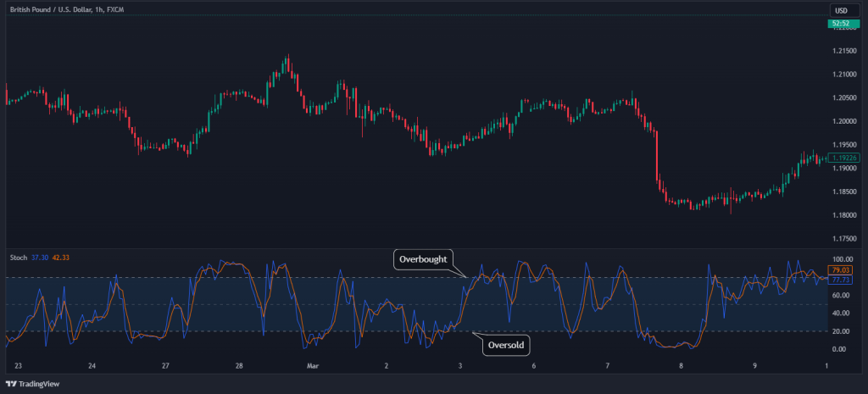
Task: Click date 23 on the time axis
Action: point(19,366)
